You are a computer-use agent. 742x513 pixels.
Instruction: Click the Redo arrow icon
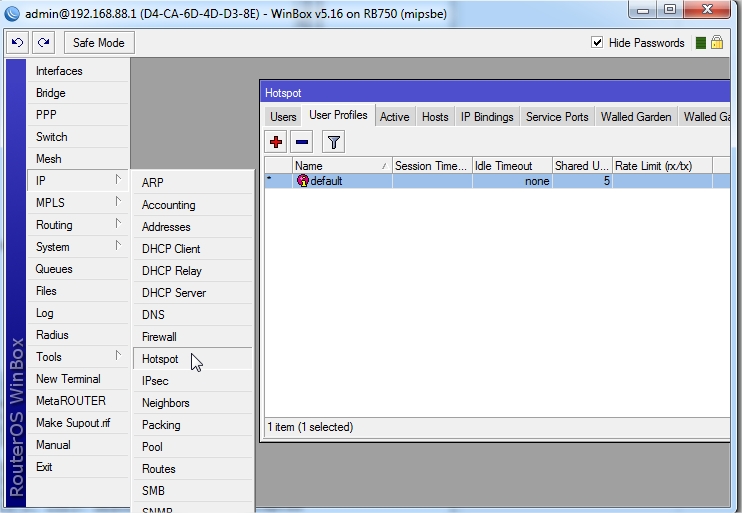point(44,43)
